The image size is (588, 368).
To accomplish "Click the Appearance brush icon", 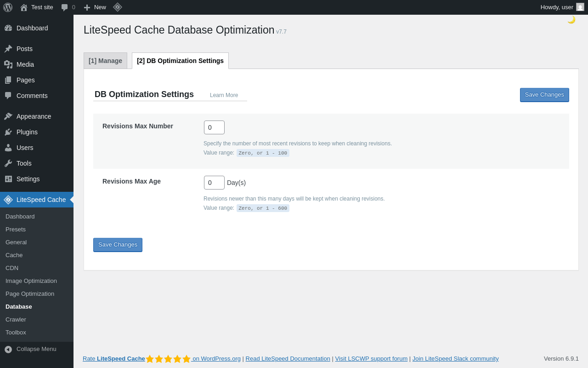I will pos(8,116).
